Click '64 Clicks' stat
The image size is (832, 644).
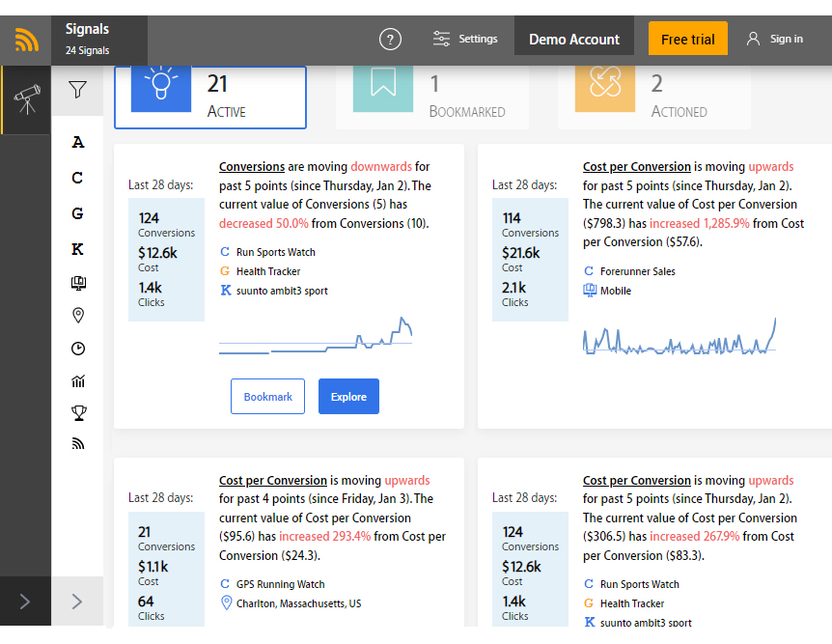click(151, 608)
